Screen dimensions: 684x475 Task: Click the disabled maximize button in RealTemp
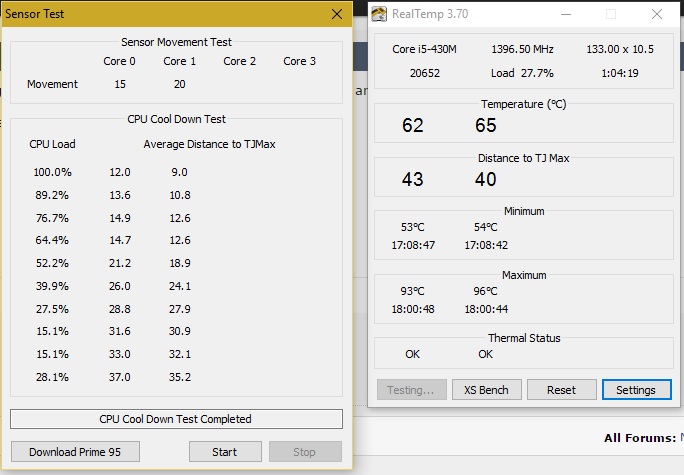[611, 14]
